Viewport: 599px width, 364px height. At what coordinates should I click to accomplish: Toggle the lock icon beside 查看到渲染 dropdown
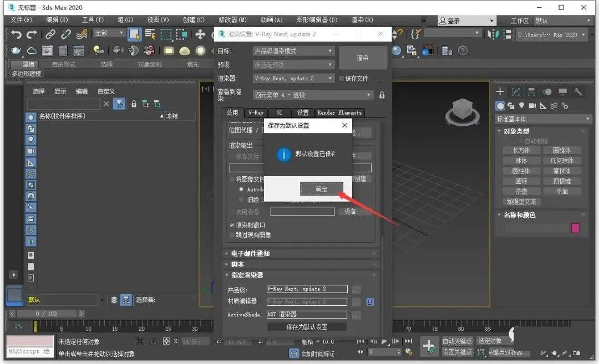coord(382,95)
